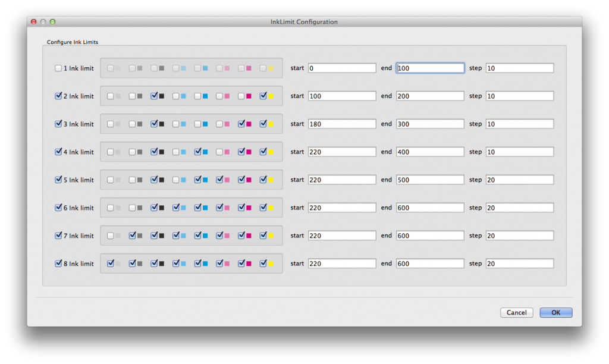Click the magenta swatch in 3 Ink limit row
This screenshot has height=364, width=609.
click(247, 124)
